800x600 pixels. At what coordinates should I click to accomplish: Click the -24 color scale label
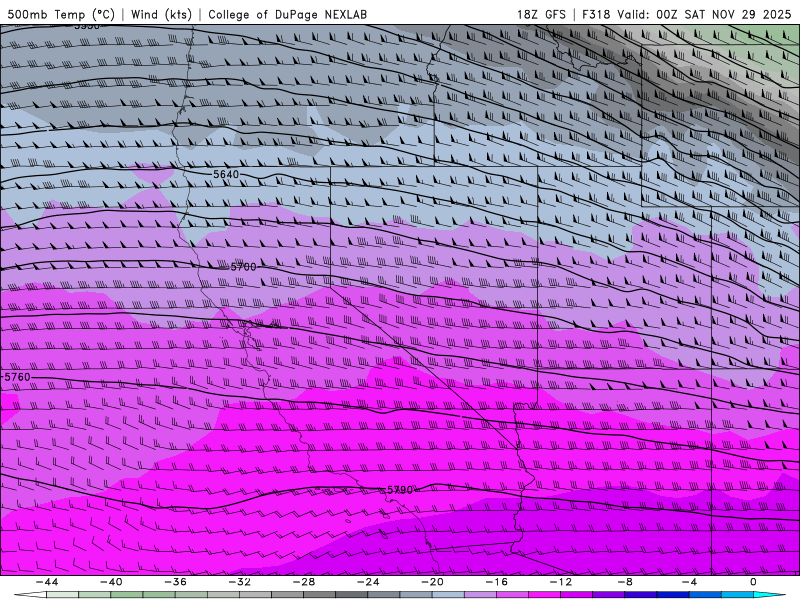368,582
